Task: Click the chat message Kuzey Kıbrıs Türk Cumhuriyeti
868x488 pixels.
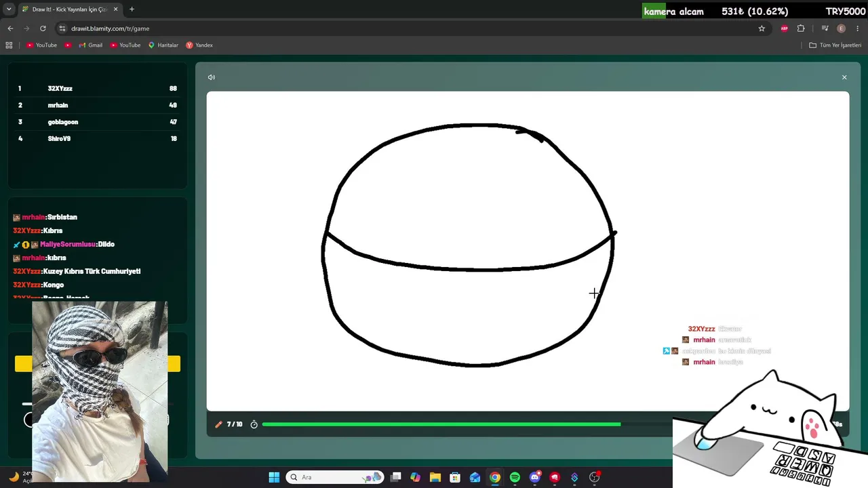Action: pyautogui.click(x=92, y=271)
